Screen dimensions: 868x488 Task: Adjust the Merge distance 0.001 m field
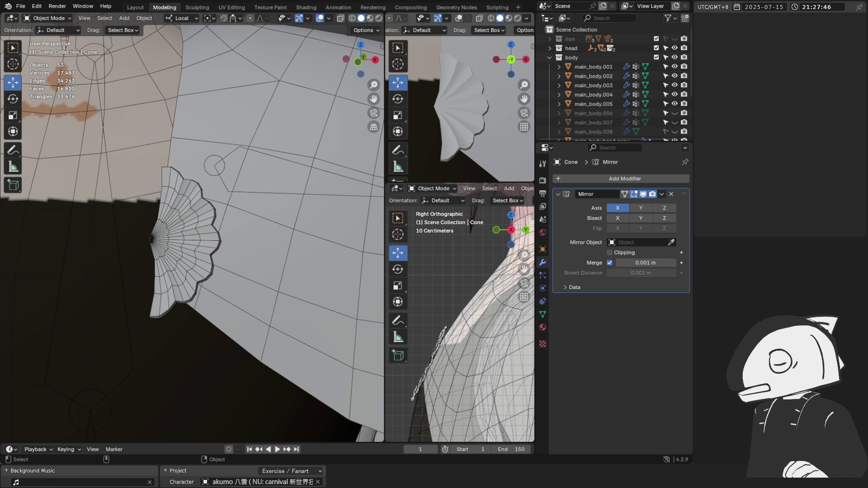click(646, 263)
